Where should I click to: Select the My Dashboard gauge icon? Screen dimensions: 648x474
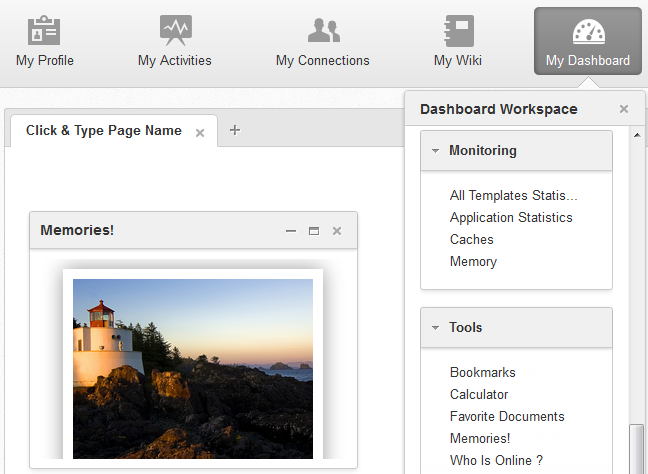(588, 30)
